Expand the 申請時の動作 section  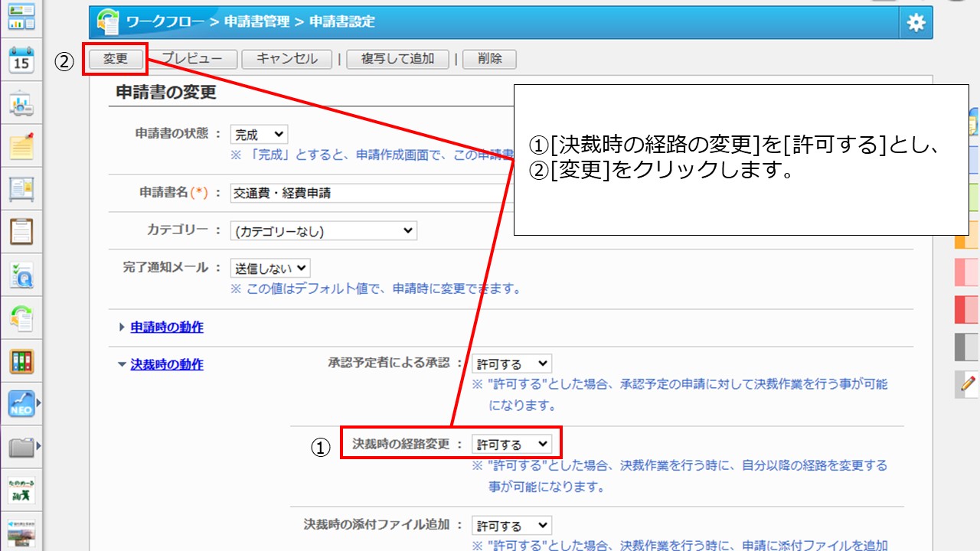coord(166,327)
